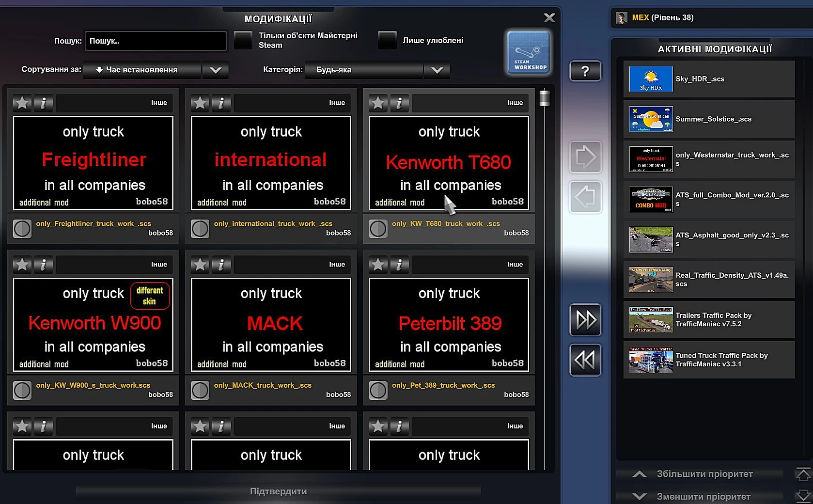Enable the only_MACK_truck_work mod checkbox
813x504 pixels.
point(200,390)
